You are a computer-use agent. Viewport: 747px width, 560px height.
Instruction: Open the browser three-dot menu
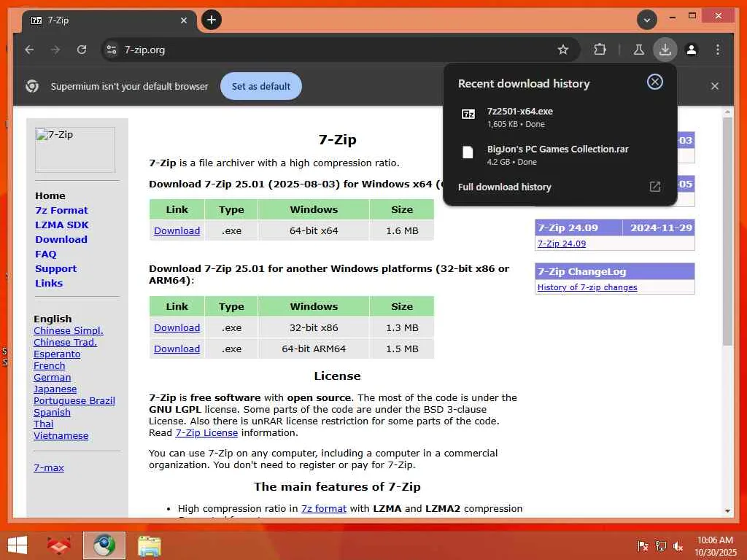(718, 50)
